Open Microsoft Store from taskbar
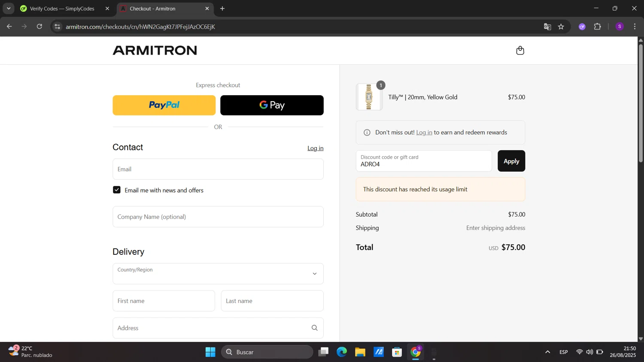 (x=397, y=352)
